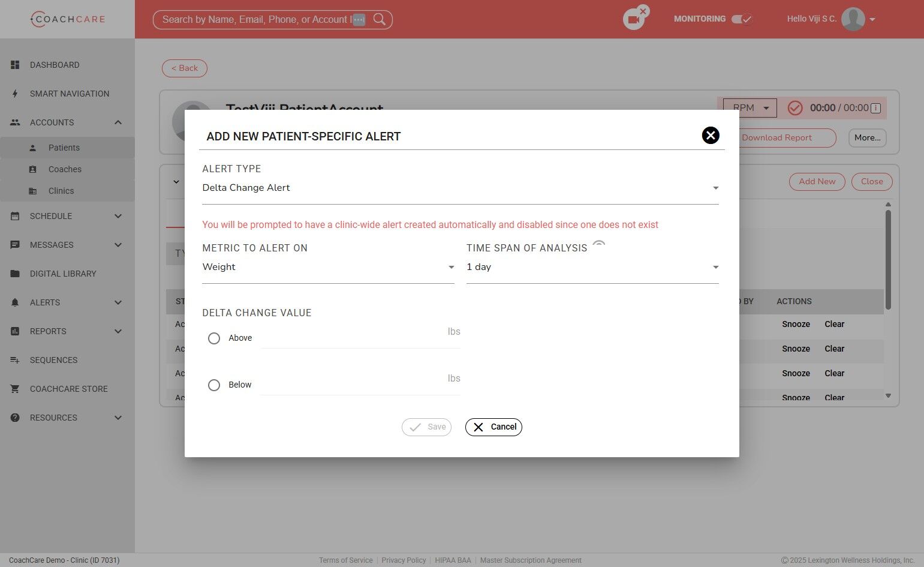Close the alert dialog with X icon
Image resolution: width=924 pixels, height=567 pixels.
pos(711,136)
